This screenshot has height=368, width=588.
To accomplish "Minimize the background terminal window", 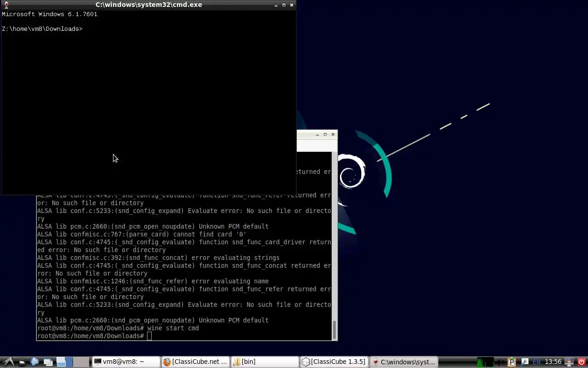I will 317,134.
